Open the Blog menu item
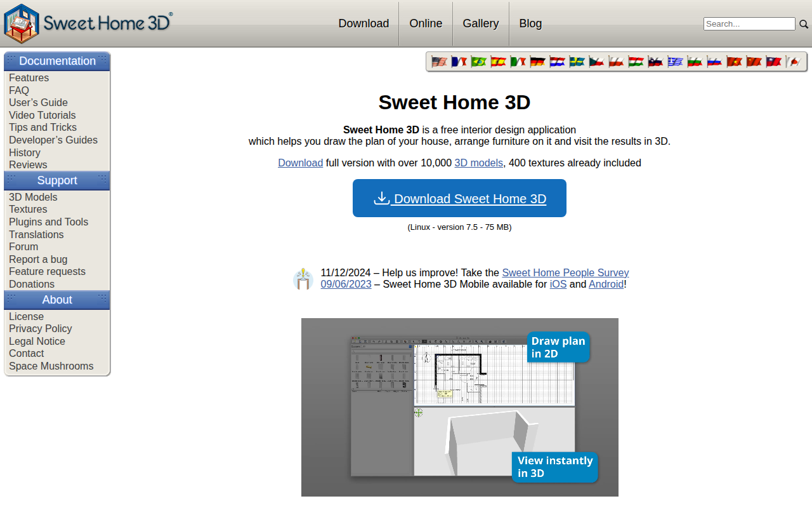This screenshot has height=508, width=812. pyautogui.click(x=530, y=23)
